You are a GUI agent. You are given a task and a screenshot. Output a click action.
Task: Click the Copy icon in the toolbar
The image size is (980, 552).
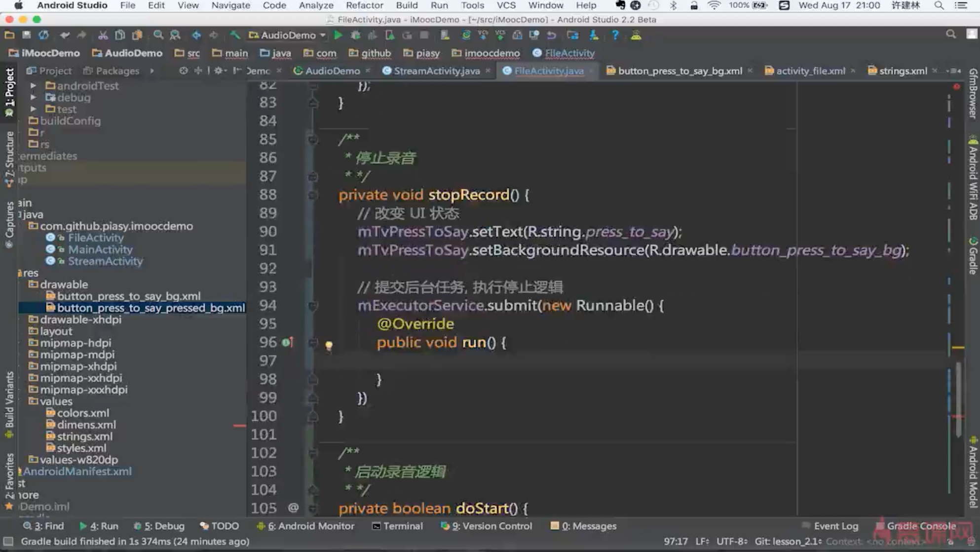point(120,35)
